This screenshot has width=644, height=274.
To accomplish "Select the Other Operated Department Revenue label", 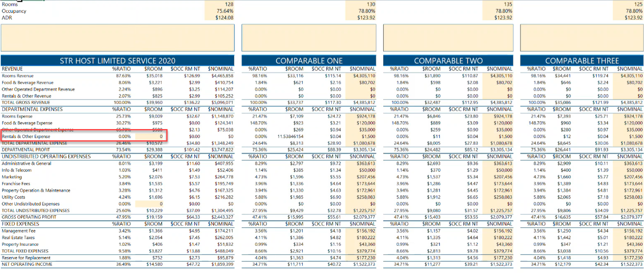I will 38,89.
